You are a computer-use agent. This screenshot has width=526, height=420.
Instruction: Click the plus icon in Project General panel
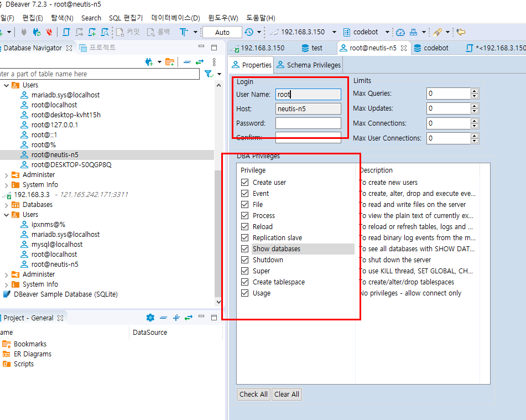(176, 318)
